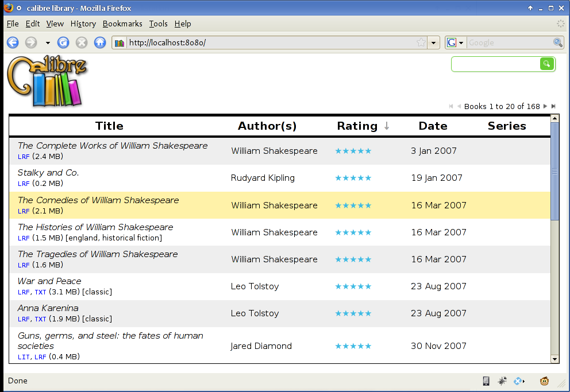Expand back/forward history dropdown arrow
Viewport: 570px width, 392px height.
click(x=48, y=42)
